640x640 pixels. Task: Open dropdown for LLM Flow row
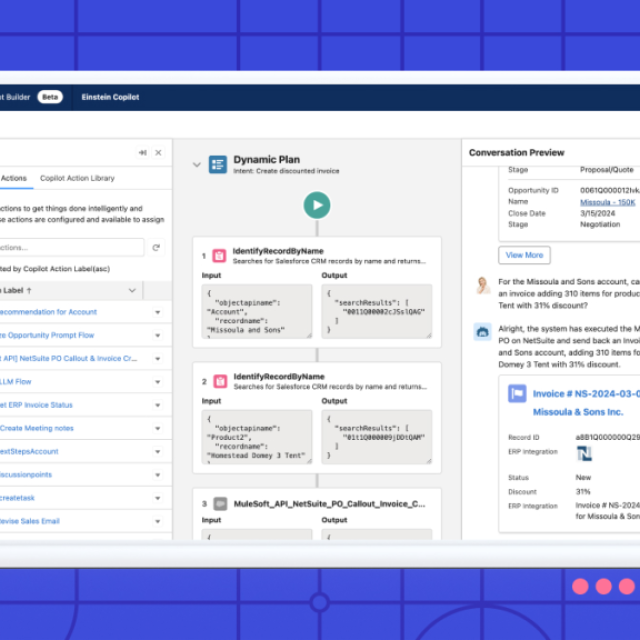[x=158, y=382]
